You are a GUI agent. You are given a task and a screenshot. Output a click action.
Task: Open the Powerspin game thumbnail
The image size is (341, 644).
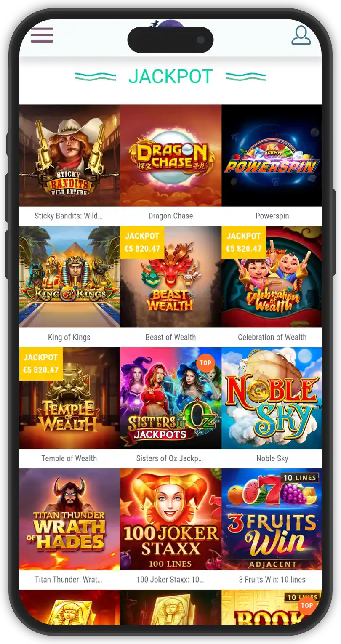tap(272, 155)
